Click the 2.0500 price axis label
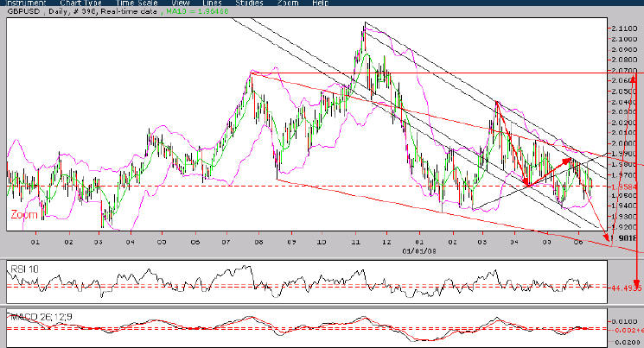This screenshot has height=348, width=644. pos(624,92)
